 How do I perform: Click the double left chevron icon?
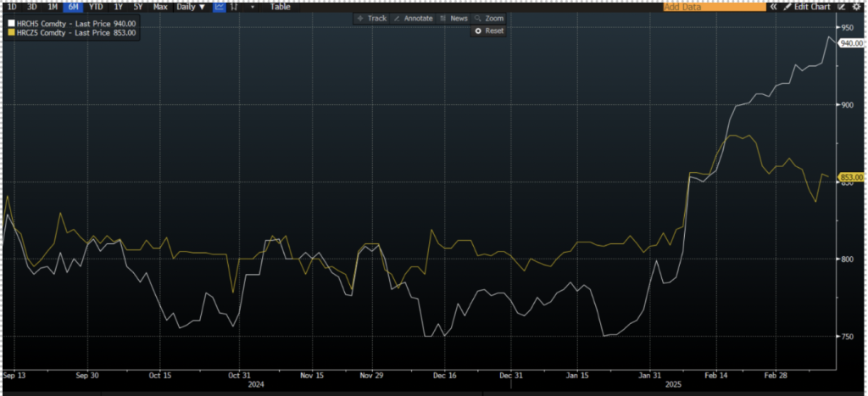tap(773, 7)
